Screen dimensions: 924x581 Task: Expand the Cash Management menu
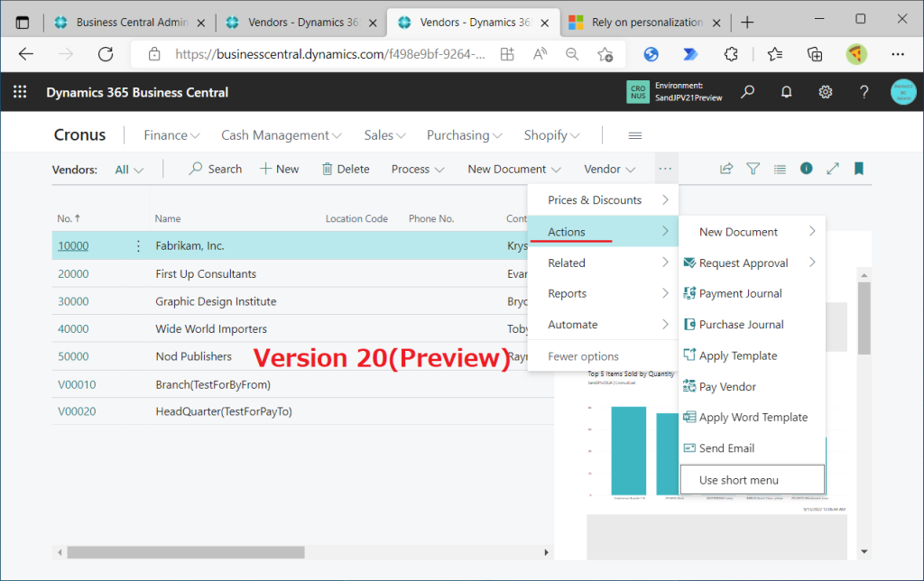[x=282, y=135]
